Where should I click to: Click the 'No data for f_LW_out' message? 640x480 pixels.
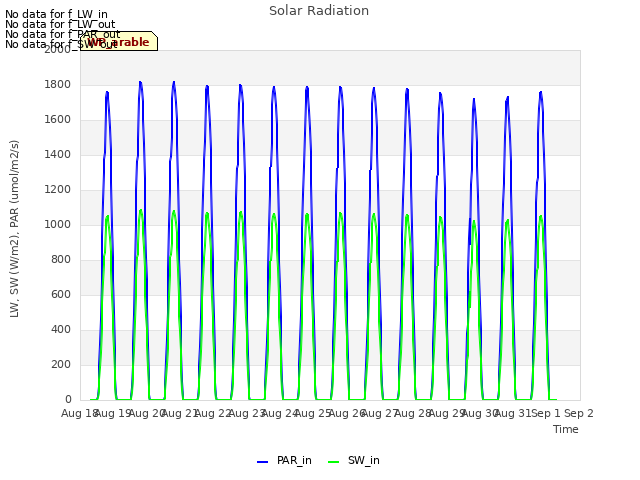pyautogui.click(x=60, y=24)
